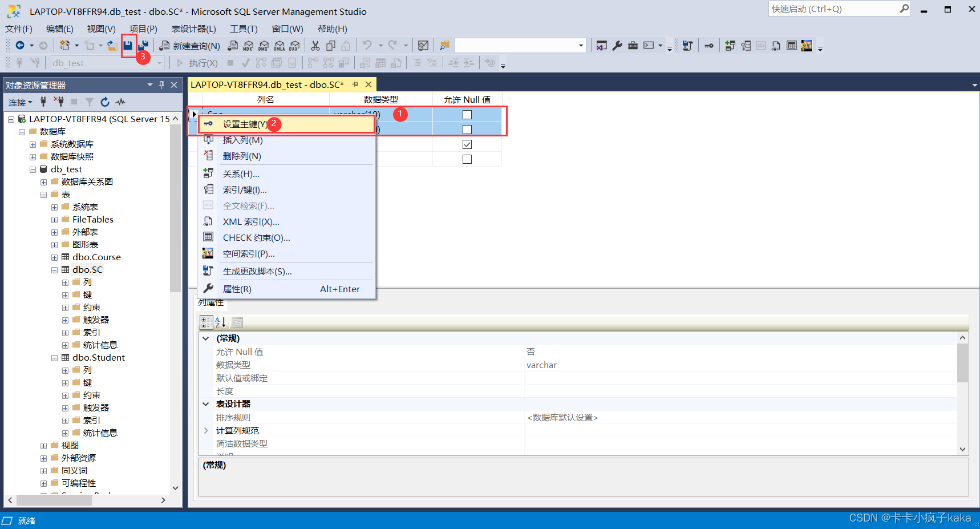The height and width of the screenshot is (529, 980).
Task: Pin the Object Explorer panel
Action: (161, 84)
